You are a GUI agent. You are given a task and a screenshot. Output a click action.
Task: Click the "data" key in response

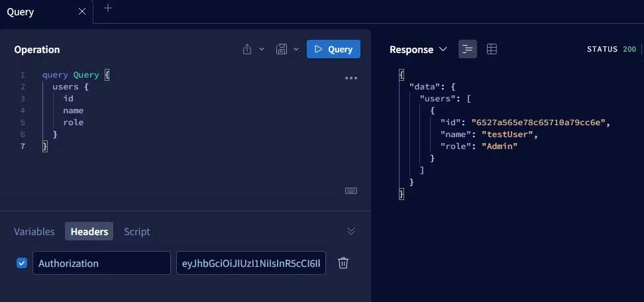[425, 87]
